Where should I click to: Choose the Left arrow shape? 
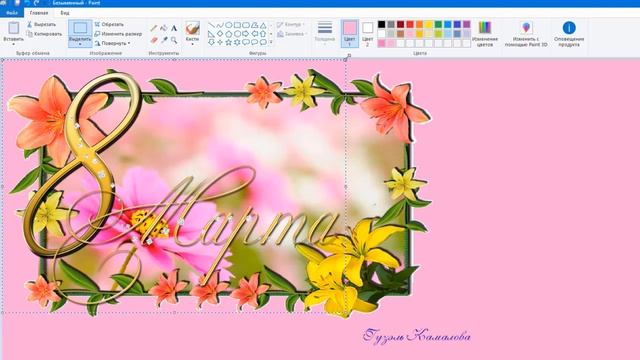coord(254,33)
